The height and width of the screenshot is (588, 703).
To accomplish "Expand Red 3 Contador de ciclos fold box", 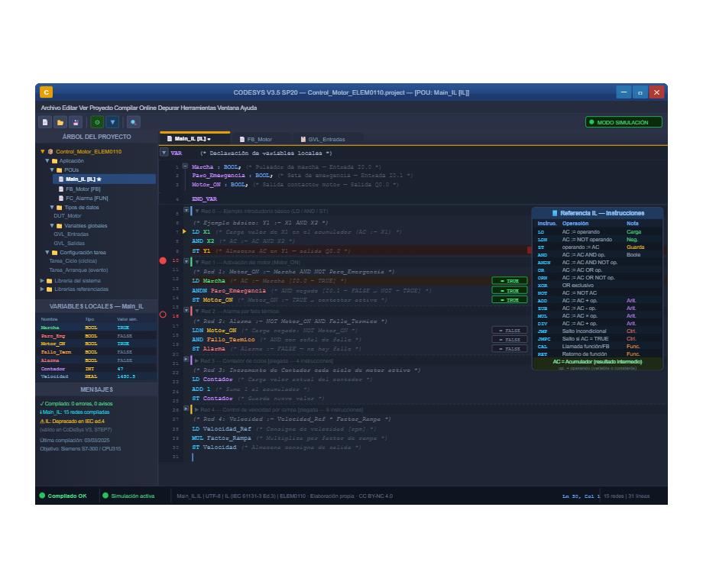I will click(x=186, y=360).
